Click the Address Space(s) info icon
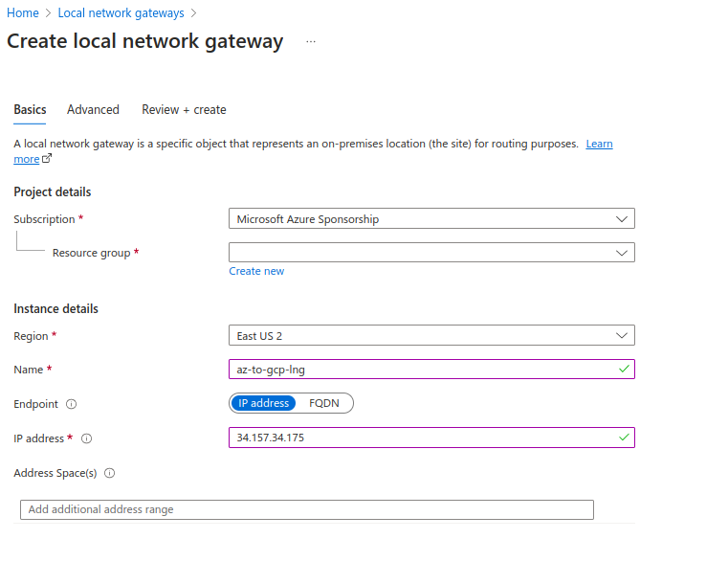Viewport: 728px width, 584px height. [x=110, y=473]
